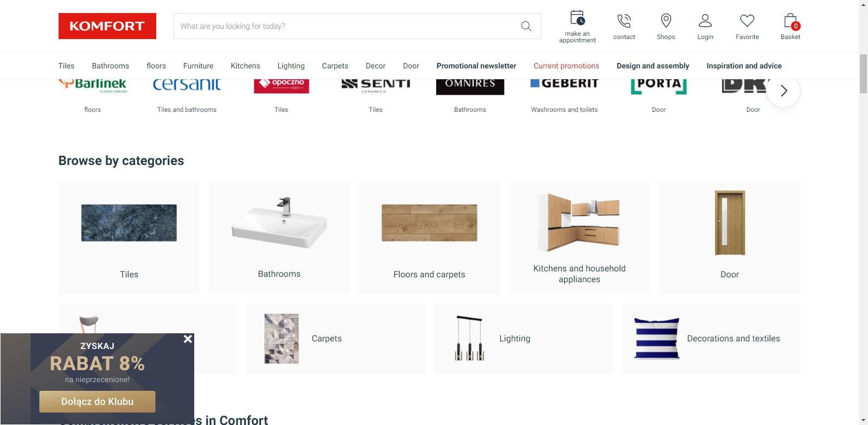The width and height of the screenshot is (868, 425).
Task: Click the search magnifier icon
Action: [x=526, y=26]
